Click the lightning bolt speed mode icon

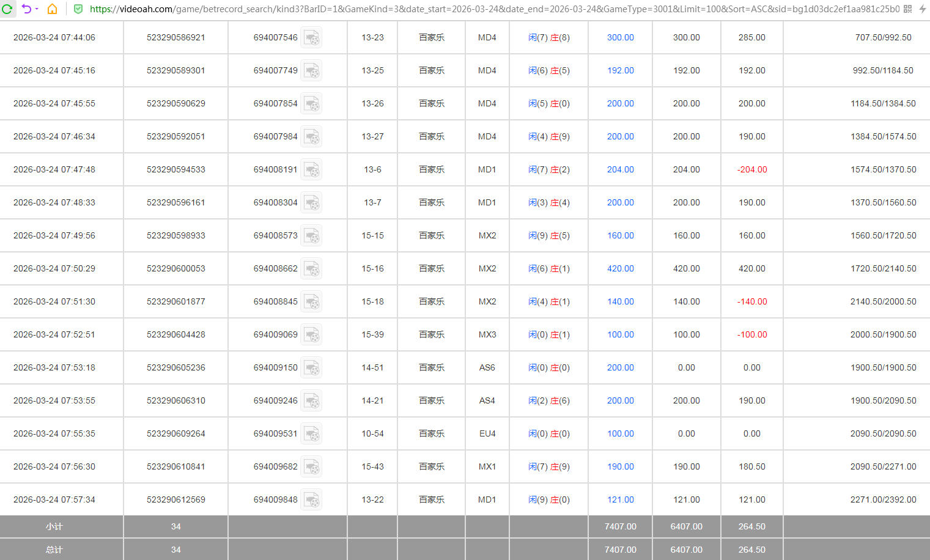click(x=922, y=9)
